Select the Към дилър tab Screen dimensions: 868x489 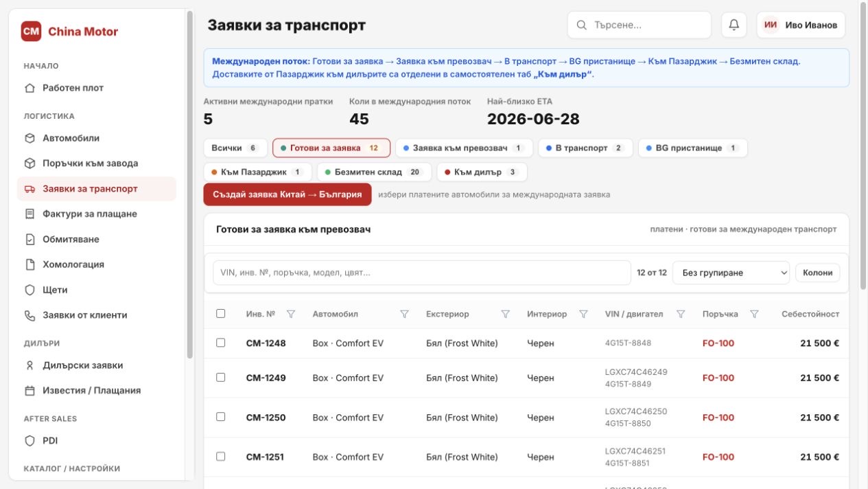[x=481, y=172]
